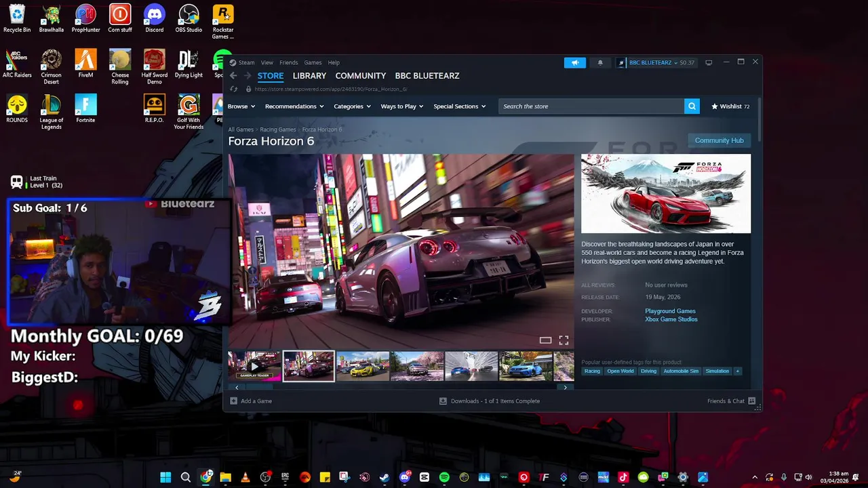Screen dimensions: 868x488
Task: Launch FiveM from the desktop
Action: pos(85,64)
